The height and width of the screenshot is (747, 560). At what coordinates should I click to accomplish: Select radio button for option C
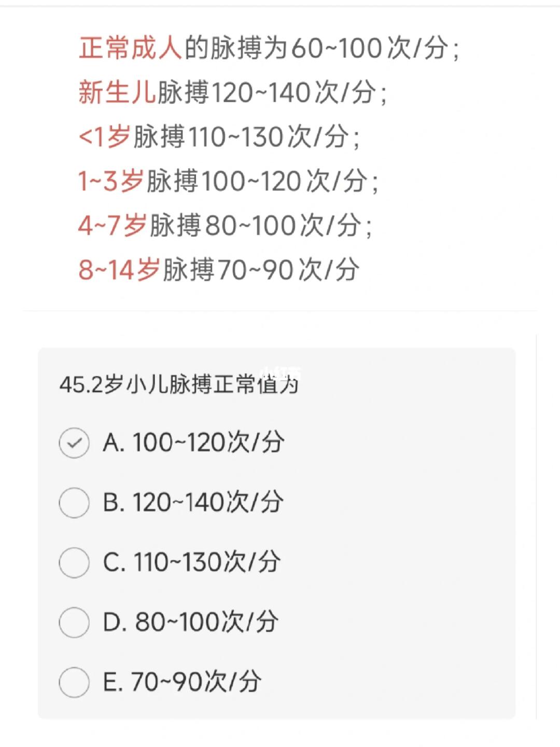(74, 562)
